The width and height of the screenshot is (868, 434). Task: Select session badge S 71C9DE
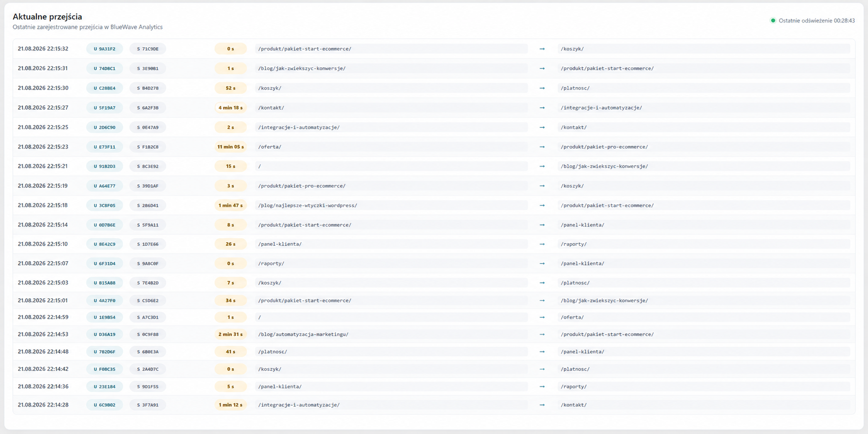(148, 49)
